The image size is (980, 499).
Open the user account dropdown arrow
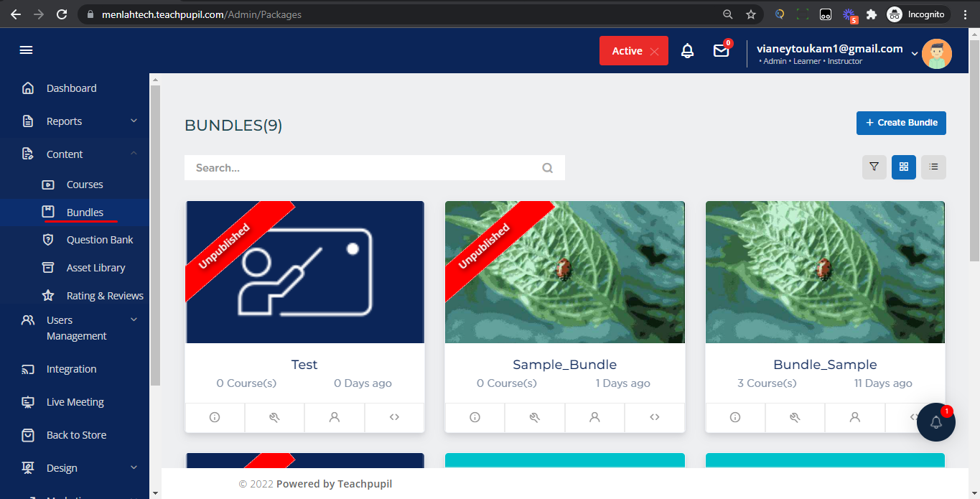pos(915,54)
